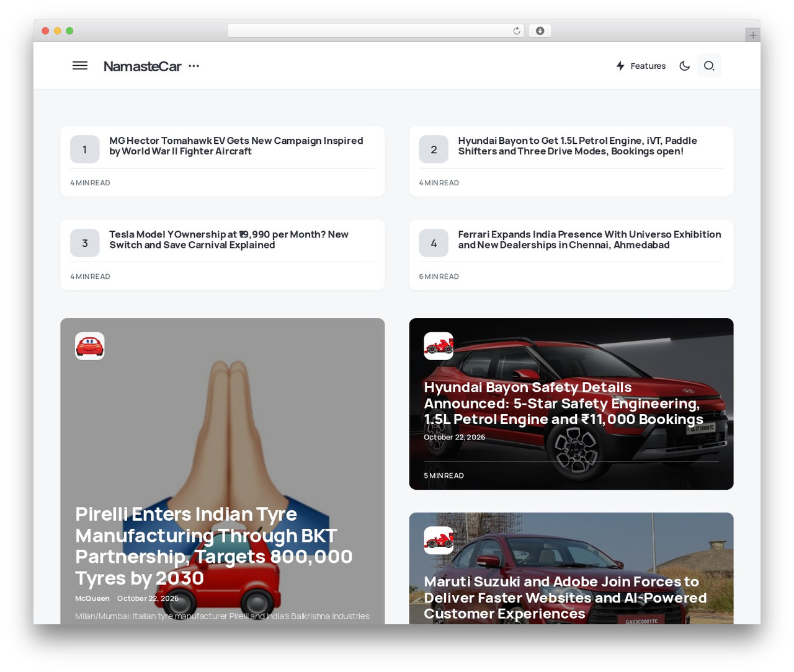Click October 22, 2026 date on Hyundai card
This screenshot has height=672, width=794.
tap(454, 437)
